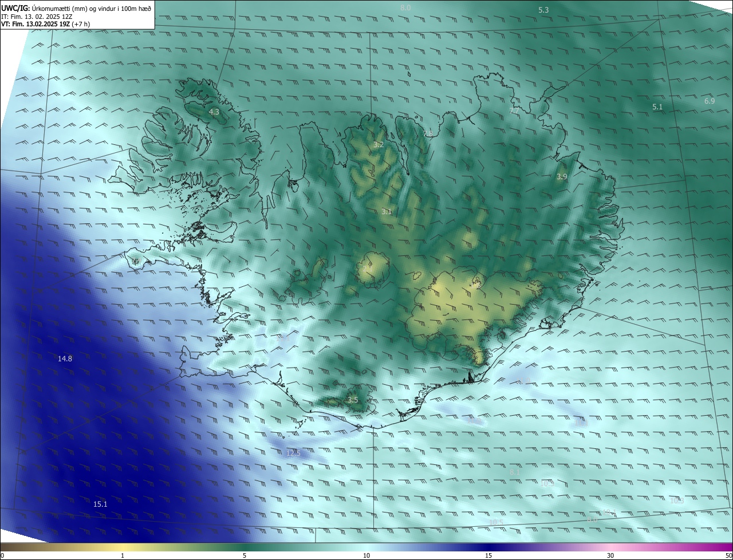Click the 10.5 value near the bottom edge

496,522
